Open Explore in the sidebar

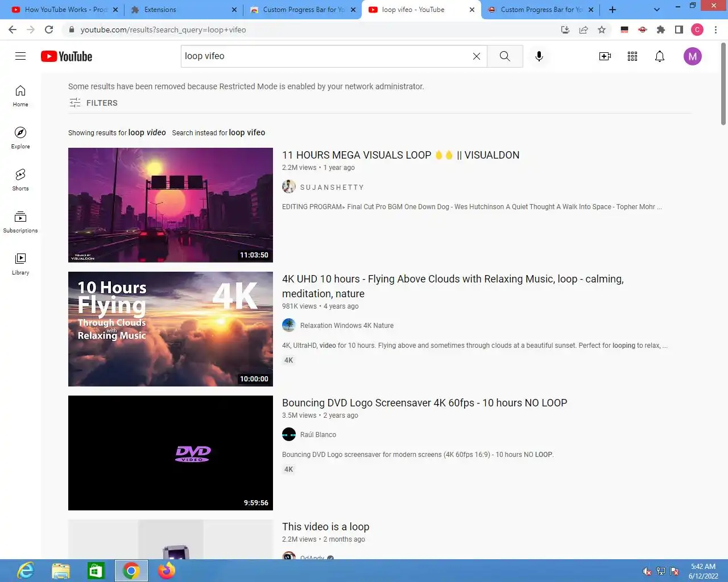point(20,138)
